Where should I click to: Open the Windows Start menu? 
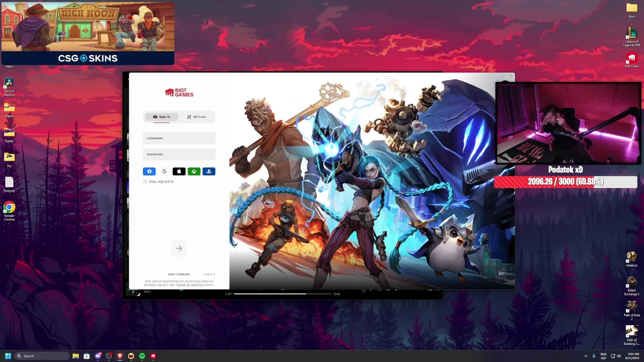8,356
